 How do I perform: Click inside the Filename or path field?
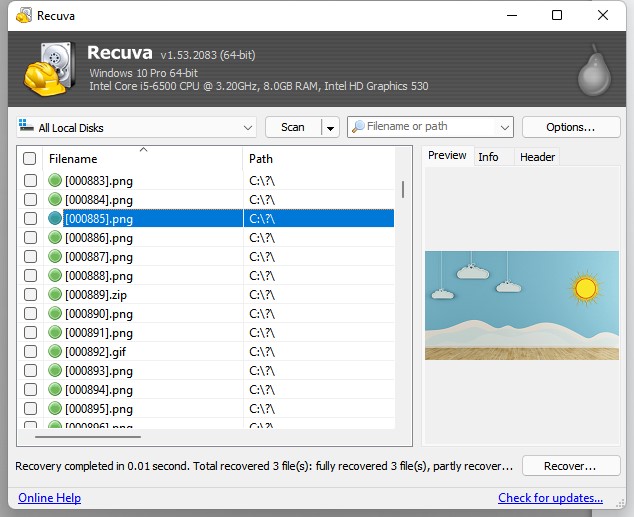click(431, 127)
